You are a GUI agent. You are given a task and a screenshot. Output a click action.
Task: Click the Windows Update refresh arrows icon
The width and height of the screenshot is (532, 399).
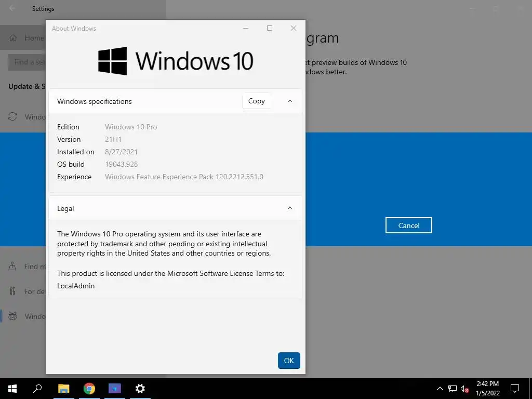tap(12, 117)
